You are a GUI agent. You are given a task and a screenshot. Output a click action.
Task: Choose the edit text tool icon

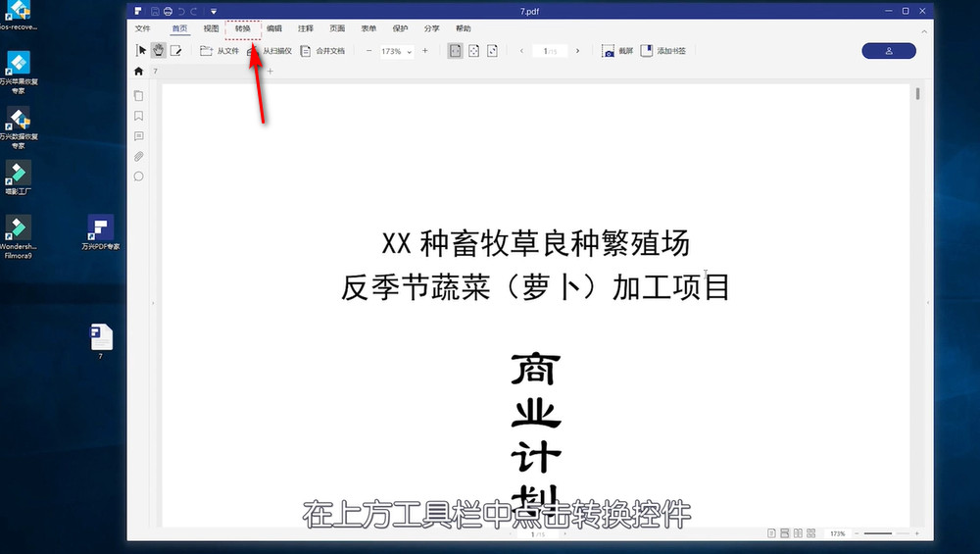pos(176,51)
